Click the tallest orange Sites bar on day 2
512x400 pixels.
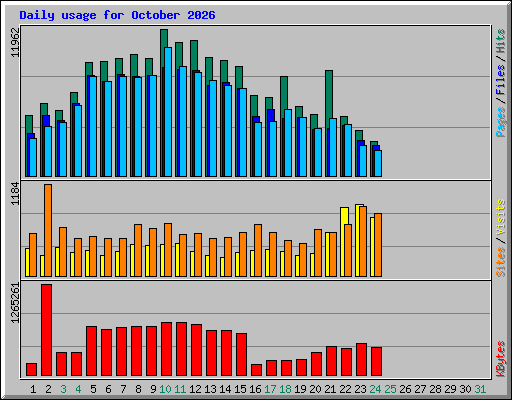pyautogui.click(x=48, y=230)
